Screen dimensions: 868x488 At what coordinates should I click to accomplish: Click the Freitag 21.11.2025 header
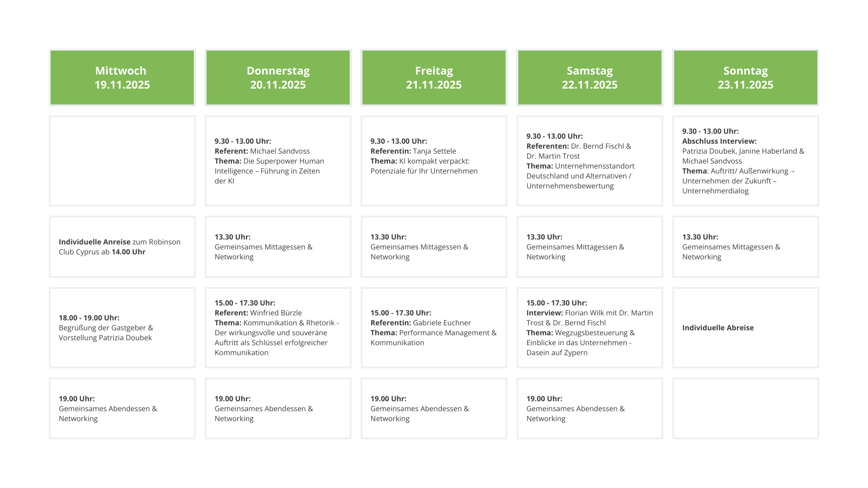(434, 78)
